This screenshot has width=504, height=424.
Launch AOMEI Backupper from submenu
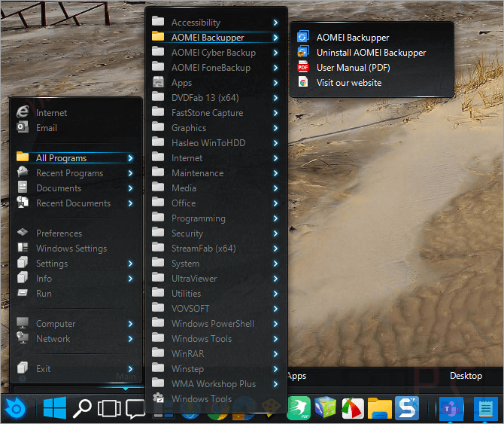coord(353,38)
